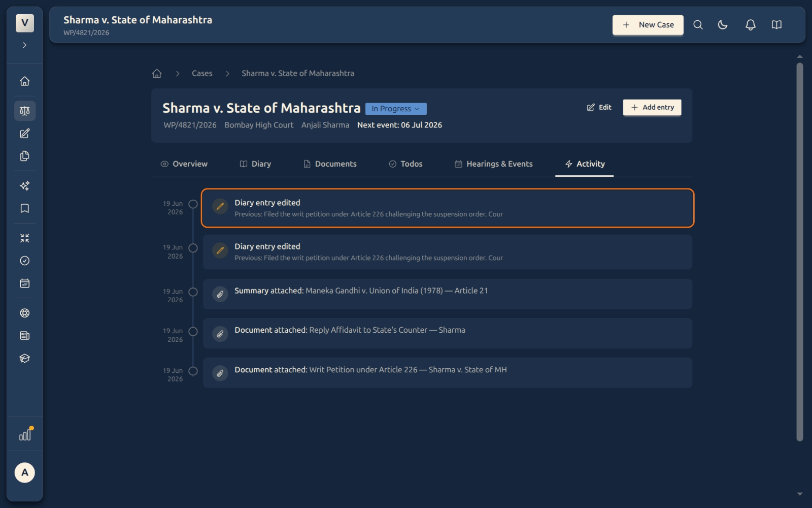The image size is (812, 508).
Task: Open the tasks checkmark-circle icon in the sidebar
Action: coord(24,261)
